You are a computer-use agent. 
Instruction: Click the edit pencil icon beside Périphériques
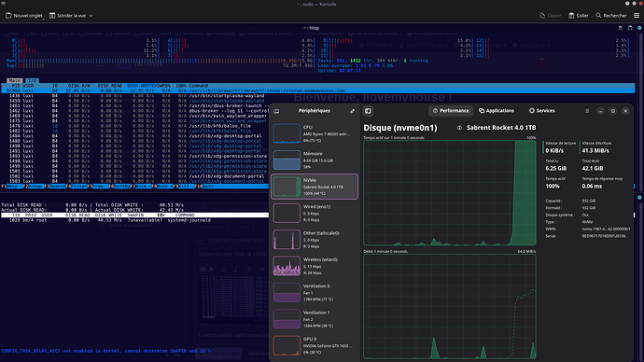[352, 111]
